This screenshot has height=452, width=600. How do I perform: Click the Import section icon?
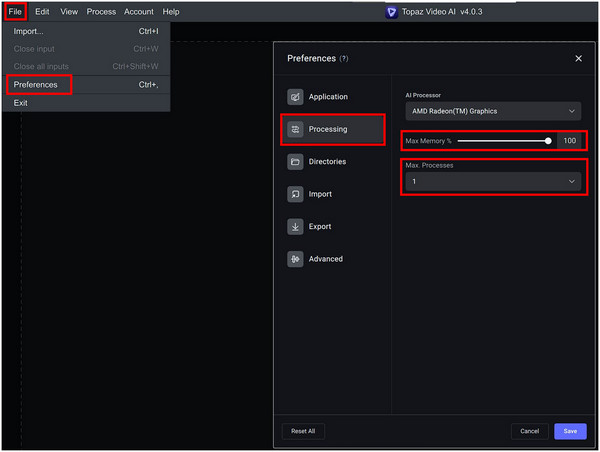[295, 194]
